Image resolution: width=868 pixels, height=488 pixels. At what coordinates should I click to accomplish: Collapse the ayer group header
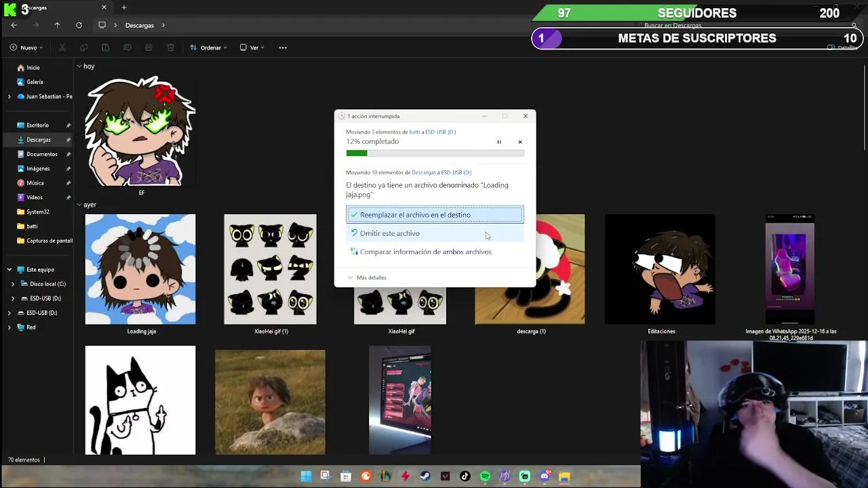coord(79,205)
